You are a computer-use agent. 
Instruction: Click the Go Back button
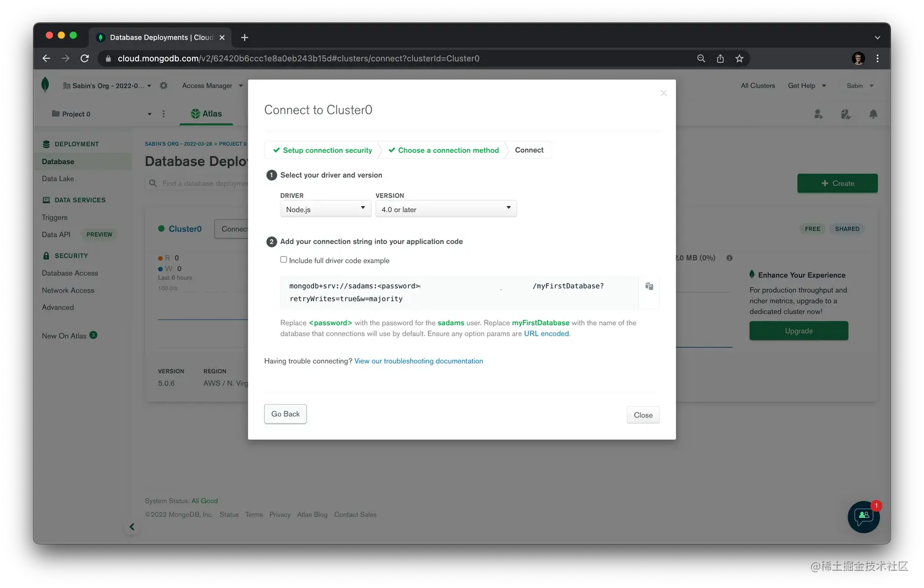(x=285, y=414)
